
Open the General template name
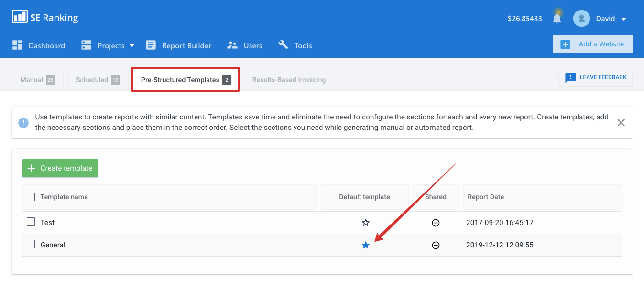pyautogui.click(x=53, y=245)
